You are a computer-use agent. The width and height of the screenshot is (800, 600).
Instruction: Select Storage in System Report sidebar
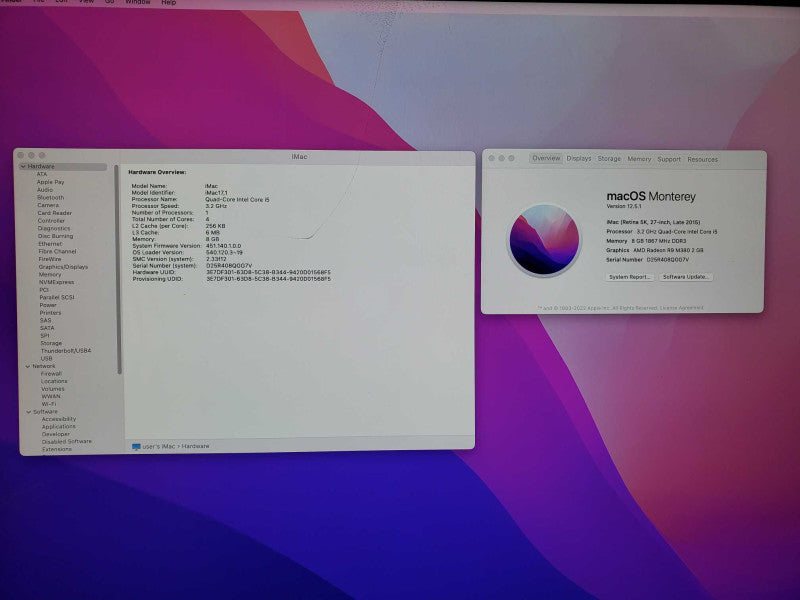coord(51,343)
